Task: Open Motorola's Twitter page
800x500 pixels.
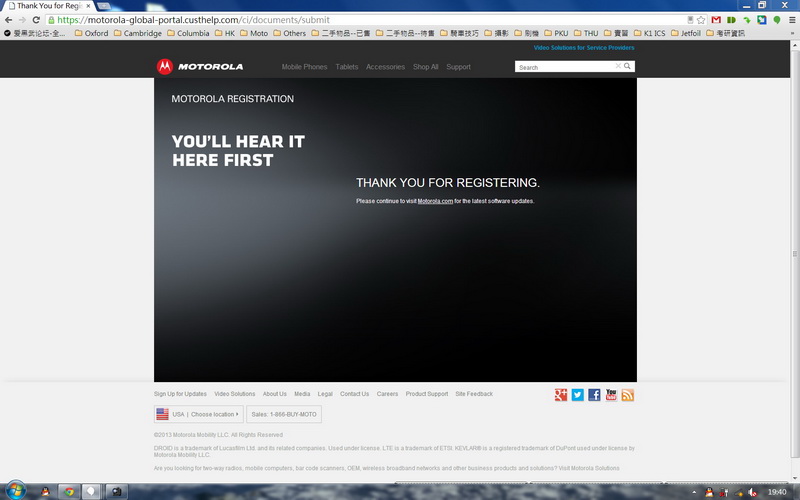Action: [x=578, y=395]
